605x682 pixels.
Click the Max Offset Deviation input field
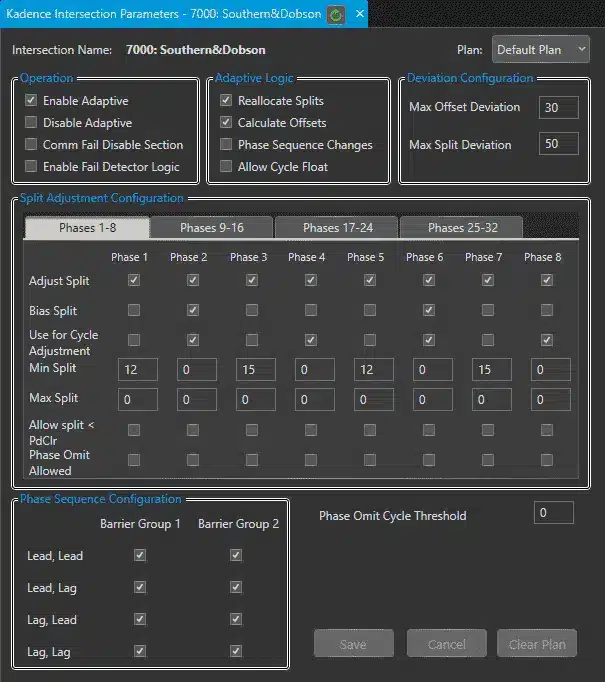[558, 107]
